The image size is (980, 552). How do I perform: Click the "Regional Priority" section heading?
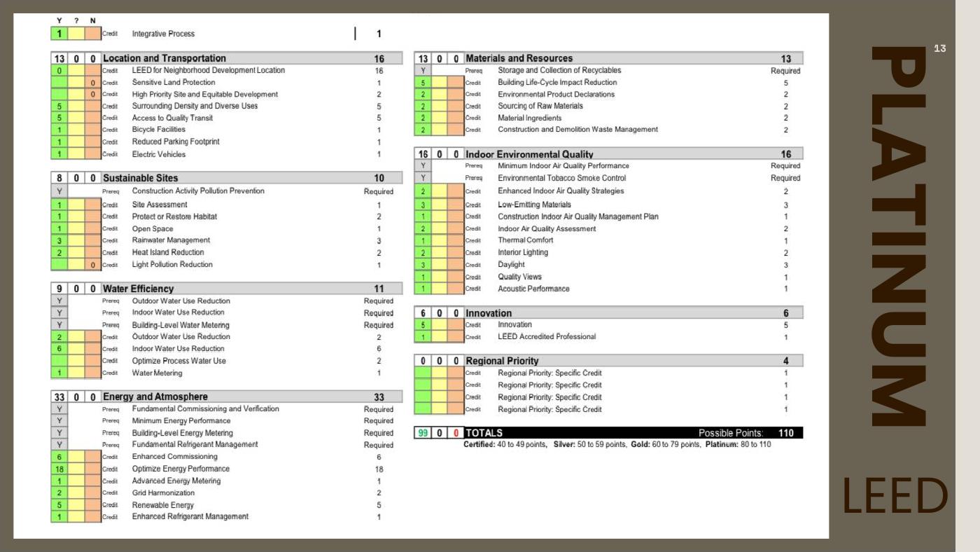tap(503, 361)
